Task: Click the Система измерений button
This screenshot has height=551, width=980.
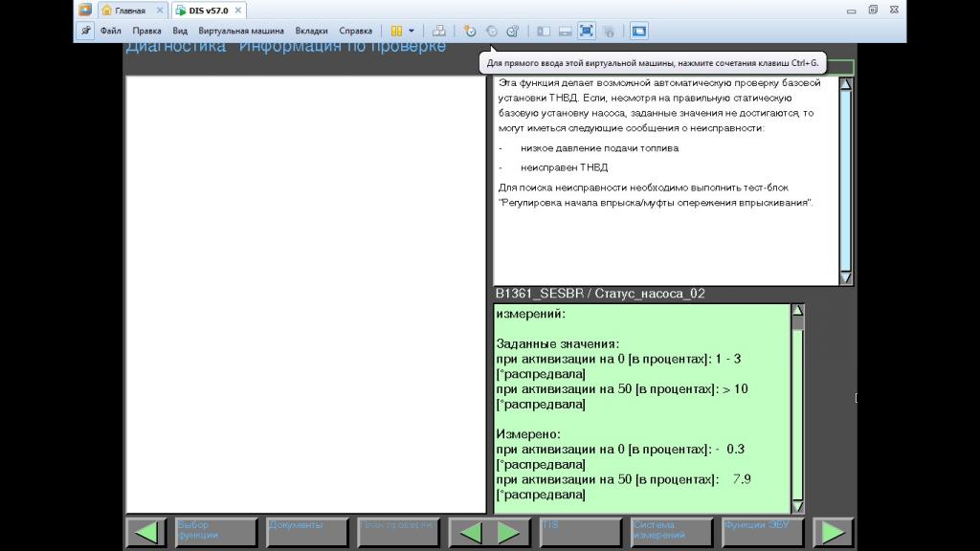Action: (x=672, y=532)
